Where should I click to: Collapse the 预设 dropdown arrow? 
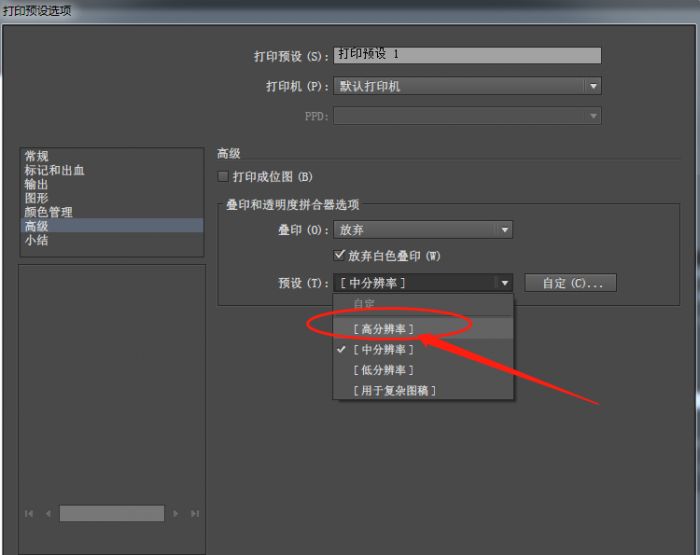505,283
